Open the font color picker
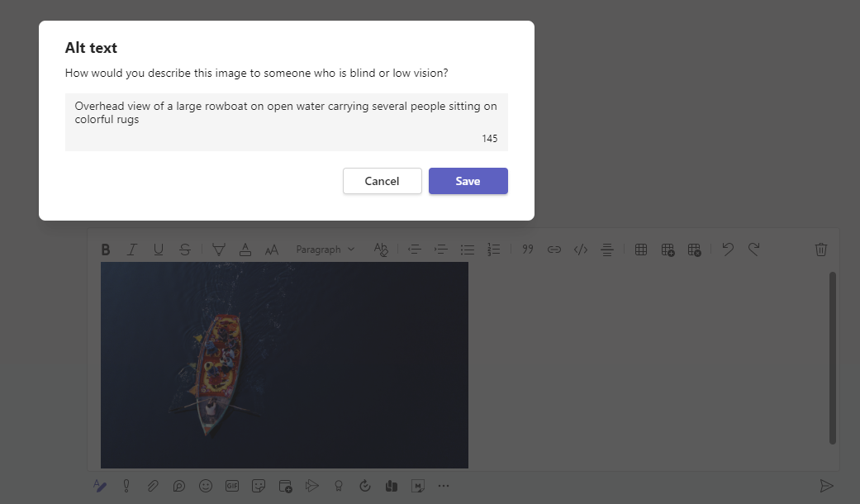The height and width of the screenshot is (504, 860). click(x=245, y=249)
